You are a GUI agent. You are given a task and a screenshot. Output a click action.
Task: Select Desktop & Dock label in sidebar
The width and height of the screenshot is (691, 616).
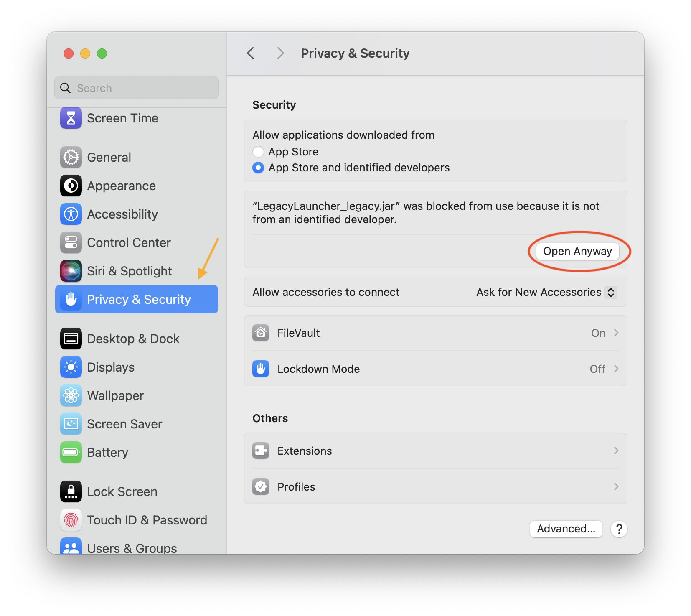(x=133, y=339)
